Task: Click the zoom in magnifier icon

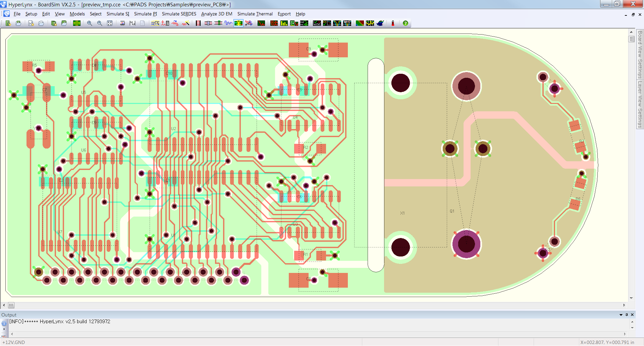Action: point(90,23)
